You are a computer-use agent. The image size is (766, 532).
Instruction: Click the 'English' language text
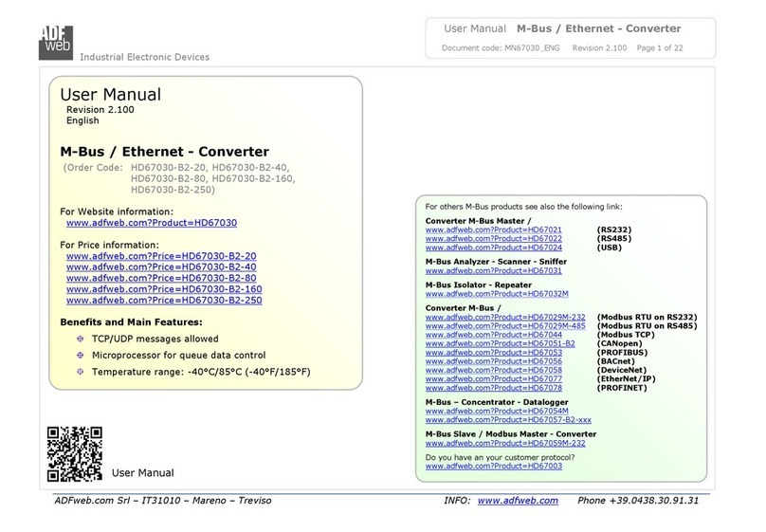tap(82, 120)
